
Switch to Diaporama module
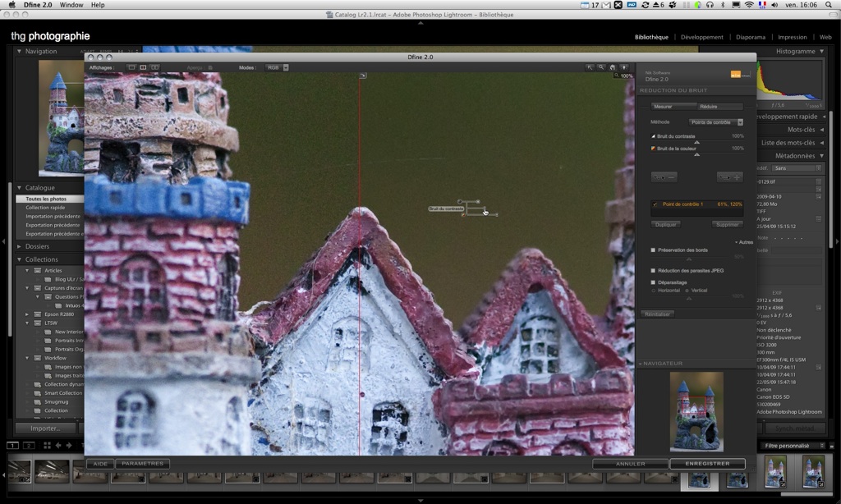click(x=751, y=37)
